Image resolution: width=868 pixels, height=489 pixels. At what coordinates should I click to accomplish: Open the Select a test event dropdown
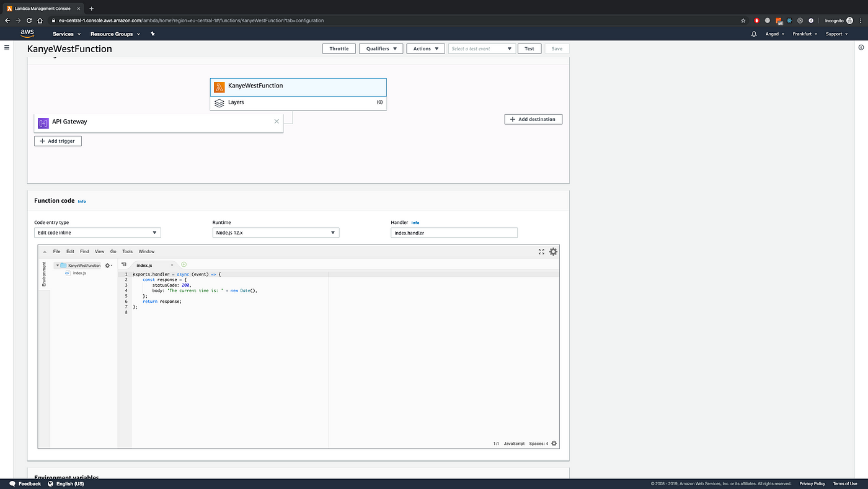(482, 48)
